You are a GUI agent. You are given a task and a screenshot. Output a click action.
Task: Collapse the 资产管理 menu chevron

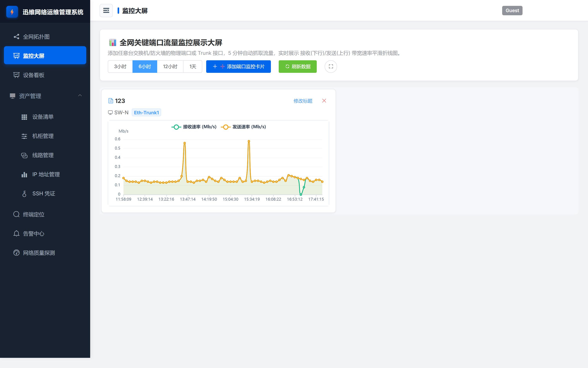[80, 96]
